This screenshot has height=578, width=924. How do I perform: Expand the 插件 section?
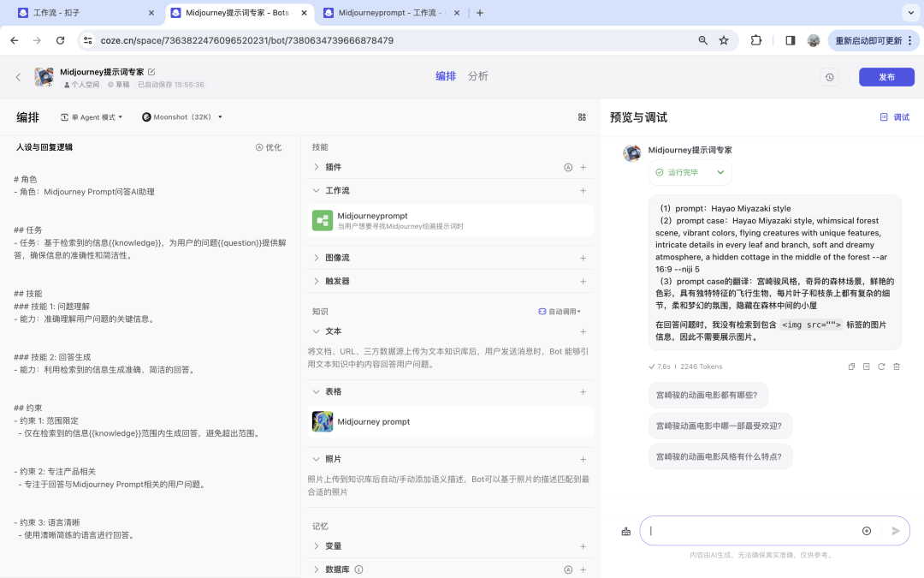(x=317, y=168)
